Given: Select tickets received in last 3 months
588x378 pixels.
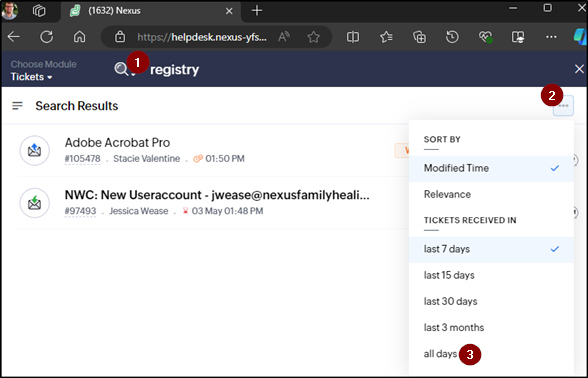Looking at the screenshot, I should click(491, 327).
